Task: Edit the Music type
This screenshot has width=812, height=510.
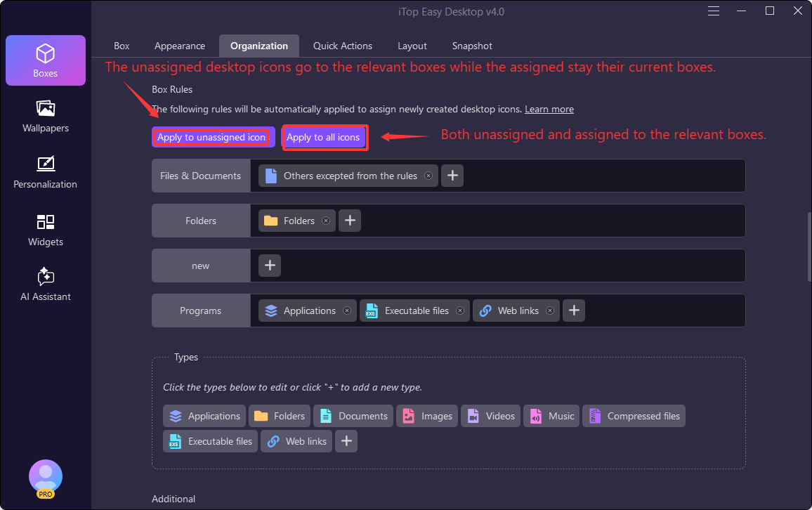Action: point(551,416)
